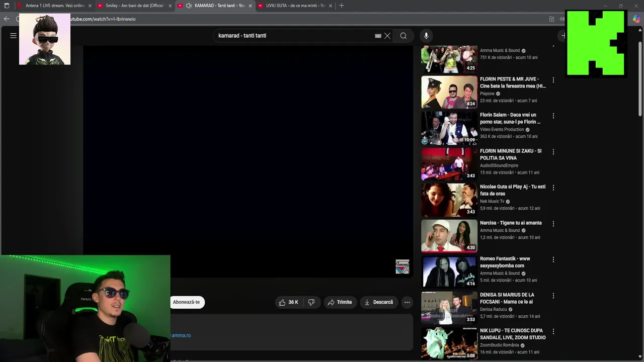Open FLORIN PESTE & MR JUVE thumbnail

(x=449, y=92)
